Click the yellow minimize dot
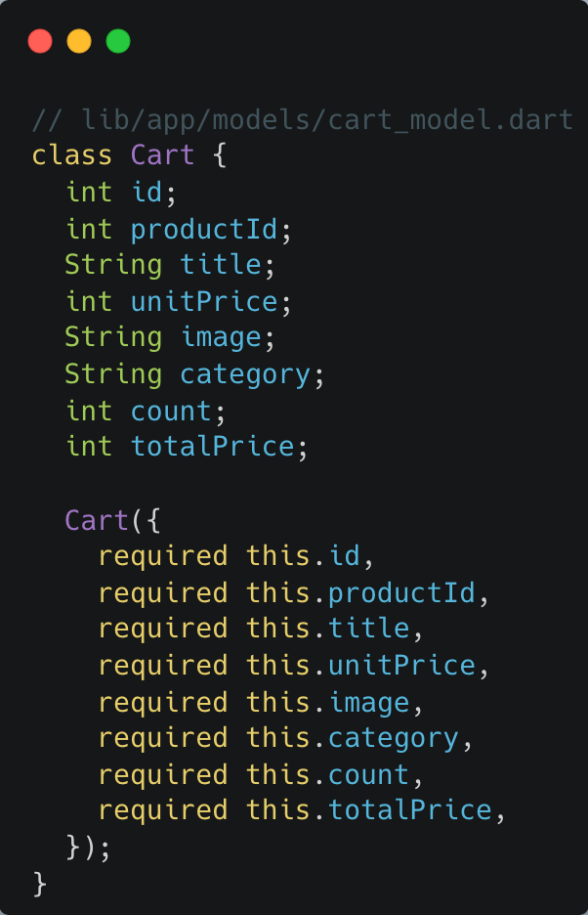The width and height of the screenshot is (588, 915). tap(79, 41)
